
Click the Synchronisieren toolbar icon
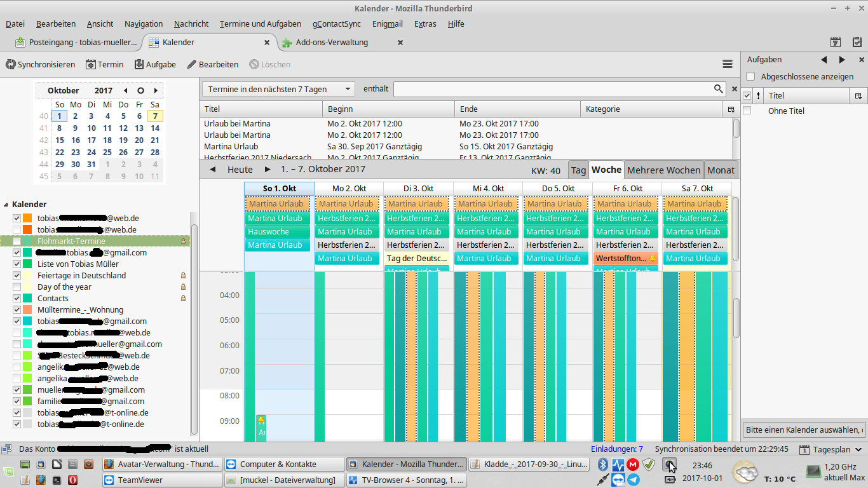[11, 64]
